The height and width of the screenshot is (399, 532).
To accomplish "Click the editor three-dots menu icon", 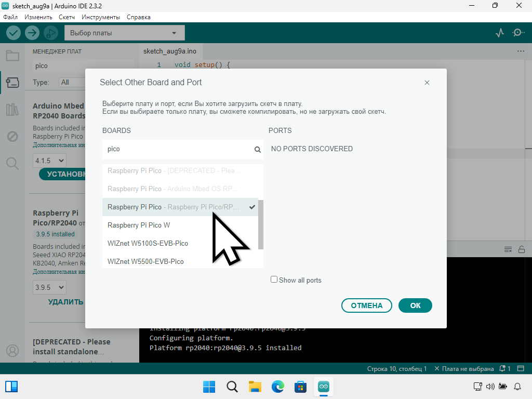I will pos(521,51).
